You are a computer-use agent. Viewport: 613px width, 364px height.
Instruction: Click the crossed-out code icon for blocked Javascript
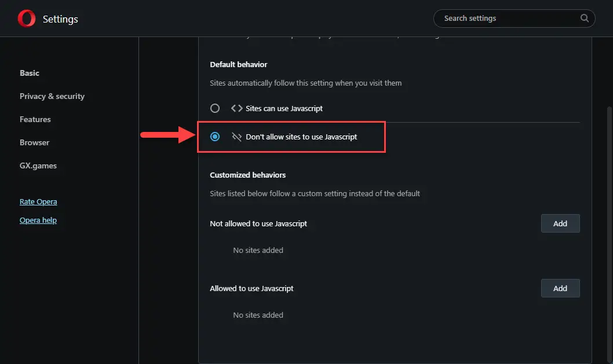236,137
